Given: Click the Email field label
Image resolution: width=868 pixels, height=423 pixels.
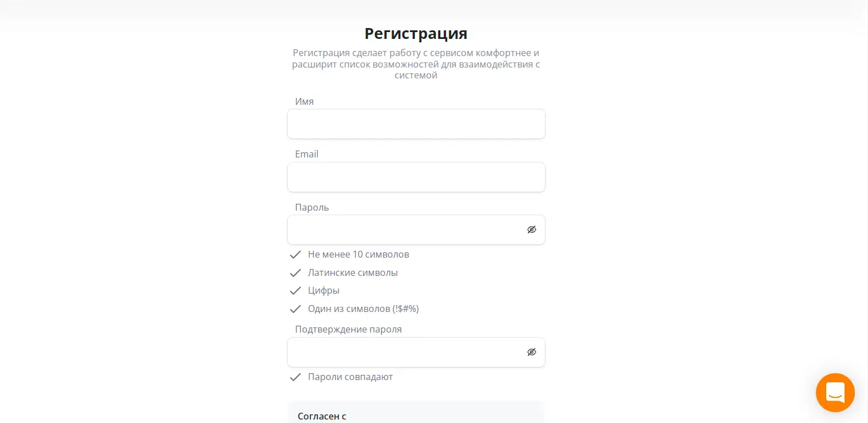Looking at the screenshot, I should point(306,154).
